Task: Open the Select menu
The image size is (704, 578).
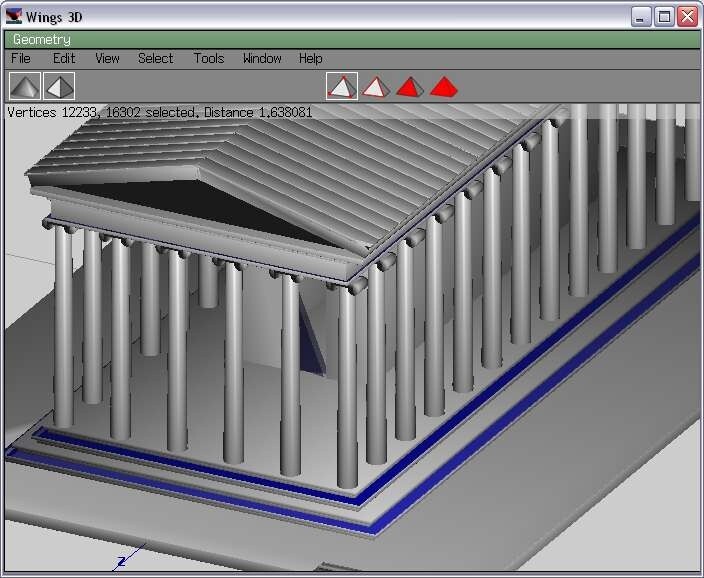Action: click(155, 59)
